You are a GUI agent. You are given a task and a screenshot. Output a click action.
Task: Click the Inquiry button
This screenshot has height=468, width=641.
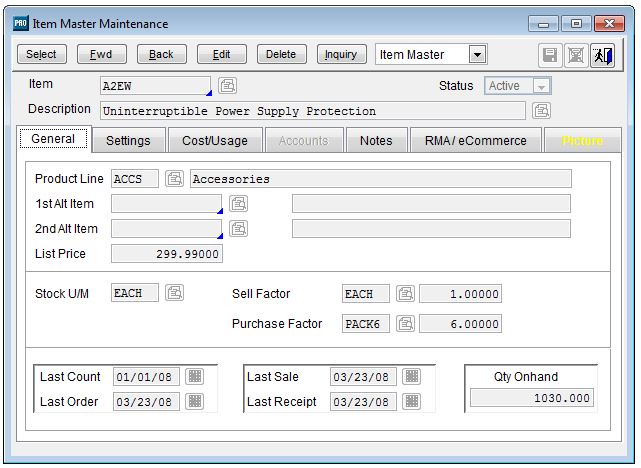point(341,54)
